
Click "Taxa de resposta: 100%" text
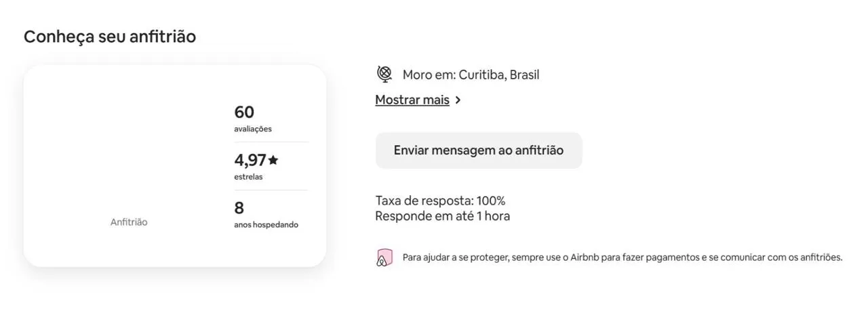tap(440, 201)
